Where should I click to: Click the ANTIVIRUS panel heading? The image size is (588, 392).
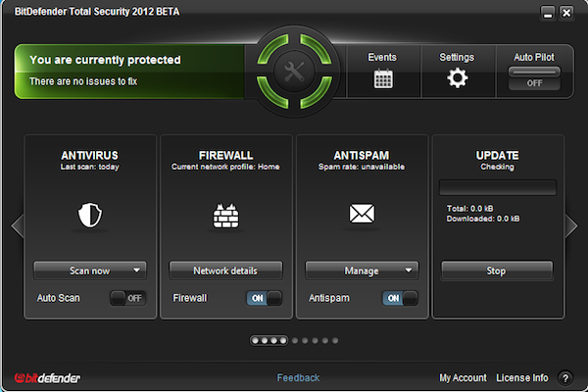pyautogui.click(x=89, y=155)
